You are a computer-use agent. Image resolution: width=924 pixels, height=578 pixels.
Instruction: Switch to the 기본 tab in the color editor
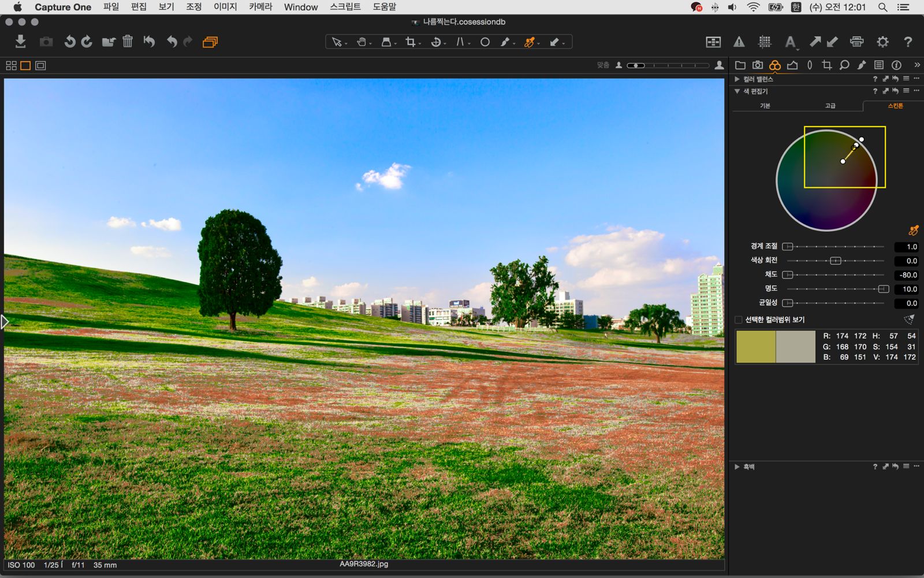pos(765,106)
